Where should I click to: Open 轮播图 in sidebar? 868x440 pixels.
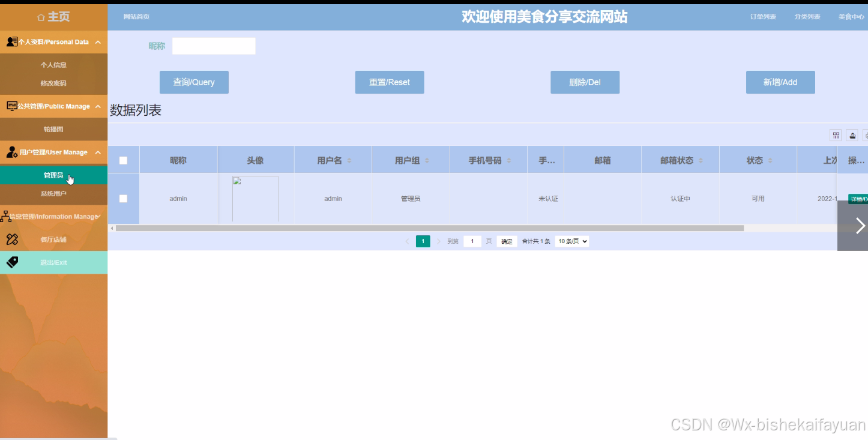tap(53, 129)
